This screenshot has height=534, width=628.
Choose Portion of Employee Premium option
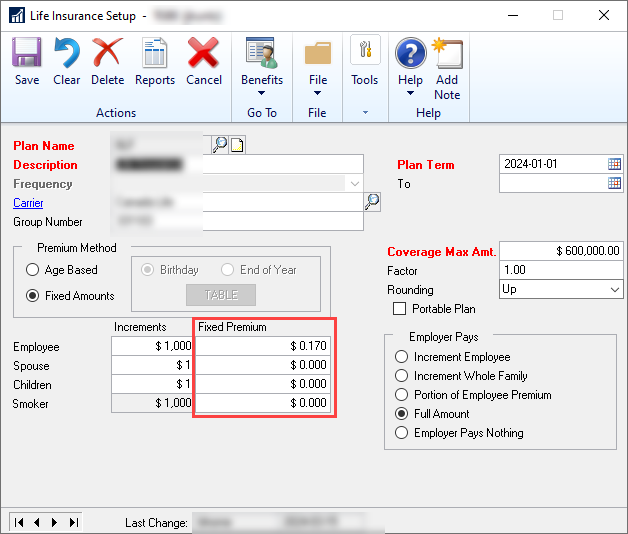click(x=402, y=395)
